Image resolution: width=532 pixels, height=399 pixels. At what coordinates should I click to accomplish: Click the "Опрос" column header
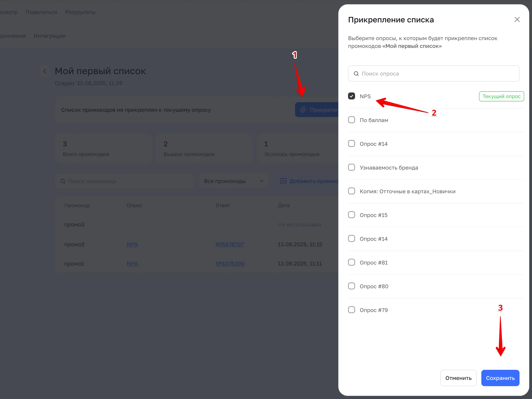(134, 205)
